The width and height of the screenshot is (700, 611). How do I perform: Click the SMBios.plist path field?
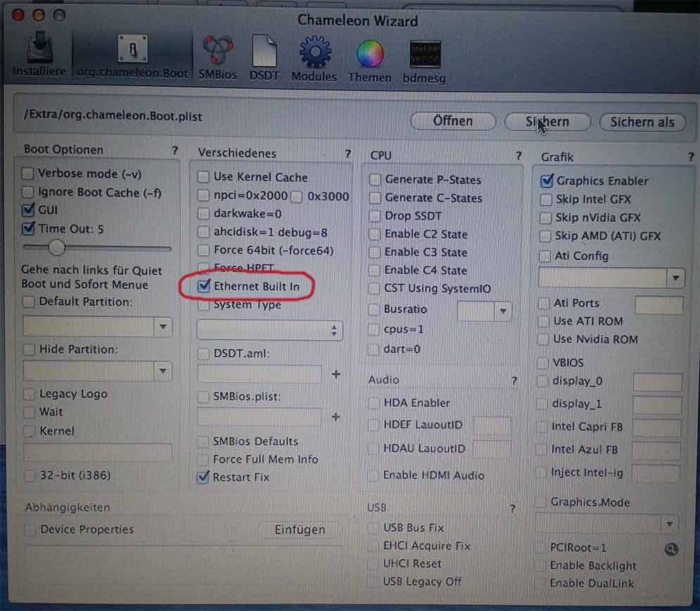(259, 417)
